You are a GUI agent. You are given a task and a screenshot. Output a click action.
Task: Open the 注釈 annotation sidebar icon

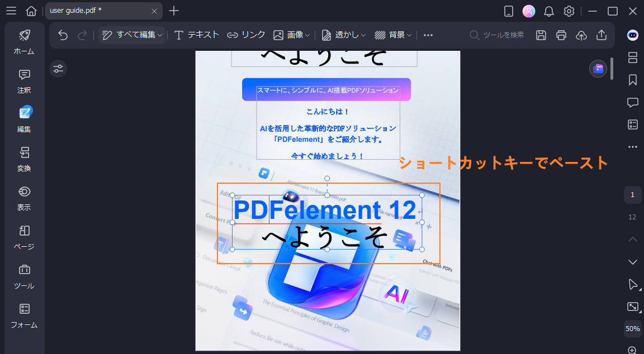[23, 81]
